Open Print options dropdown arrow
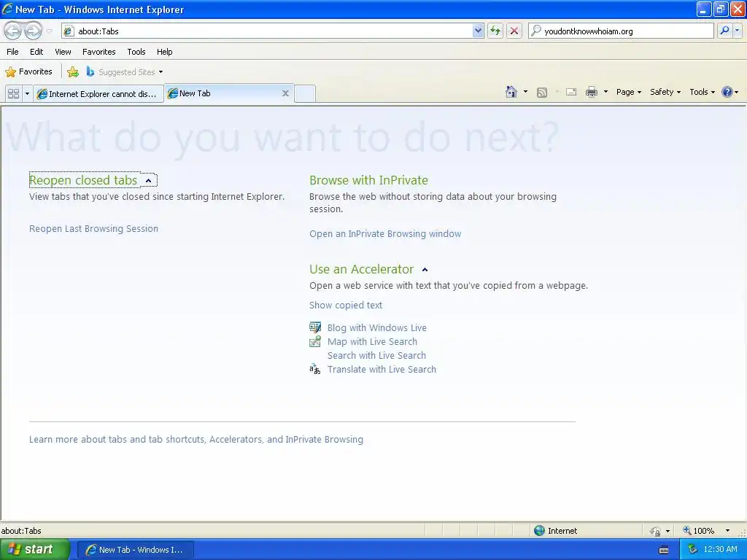The image size is (747, 560). point(605,92)
